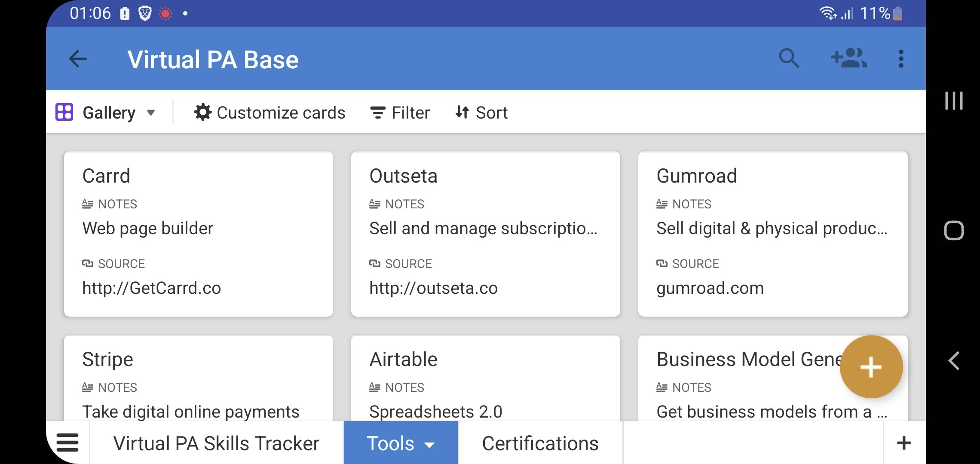Viewport: 980px width, 464px height.
Task: Tap the Wi-Fi status icon
Action: pyautogui.click(x=828, y=13)
